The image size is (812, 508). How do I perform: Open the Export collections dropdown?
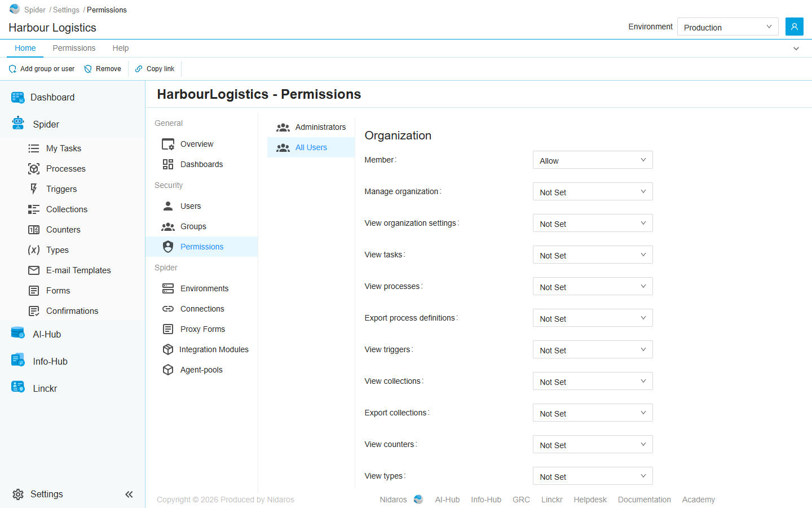(x=593, y=413)
